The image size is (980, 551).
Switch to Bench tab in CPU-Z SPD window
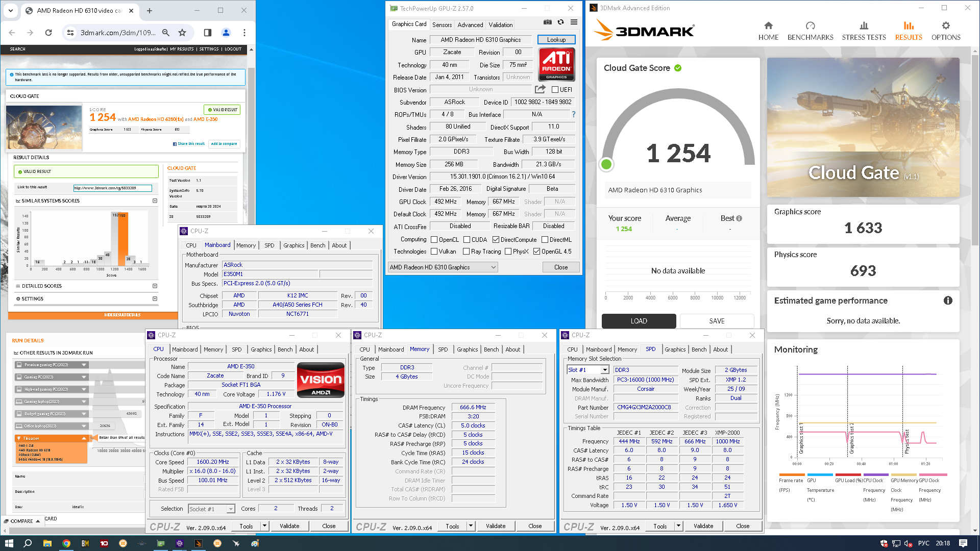pos(699,349)
